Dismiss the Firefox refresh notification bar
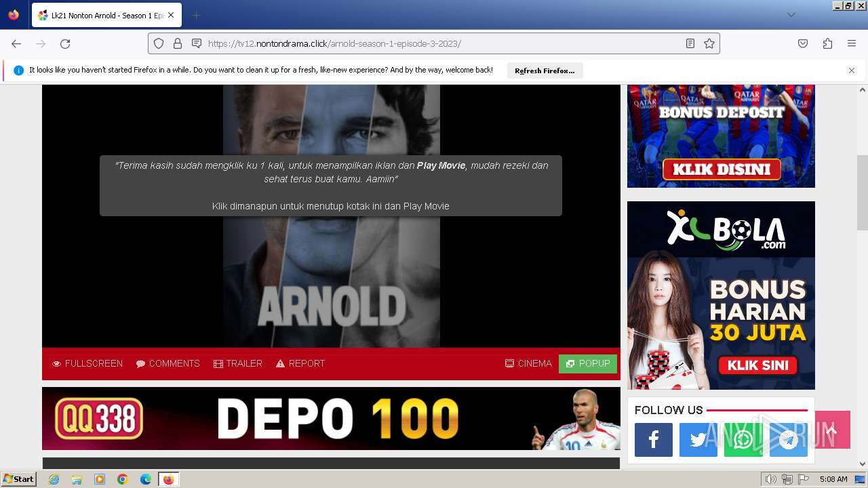This screenshot has width=868, height=488. (852, 70)
